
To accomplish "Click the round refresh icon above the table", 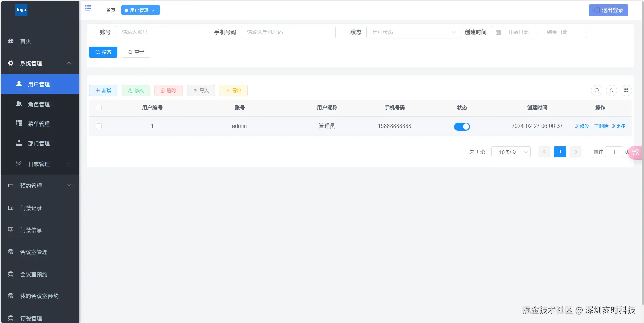I will click(x=611, y=91).
